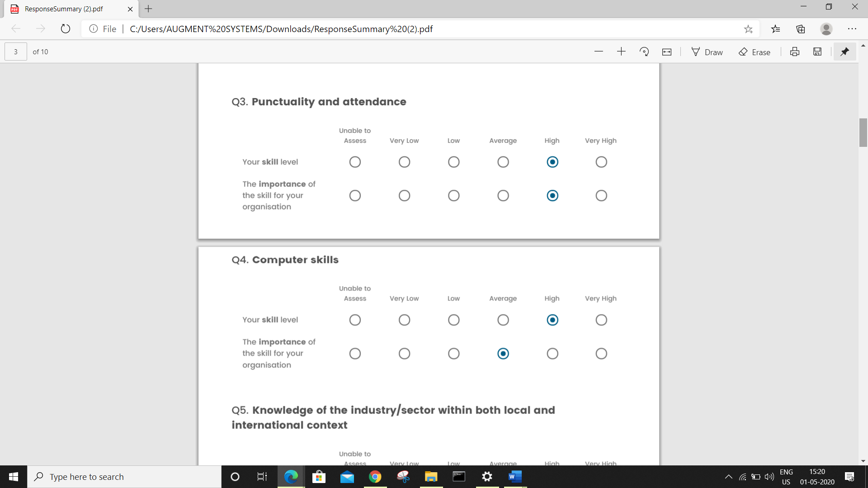
Task: Click the Type here to search box
Action: pos(124,477)
